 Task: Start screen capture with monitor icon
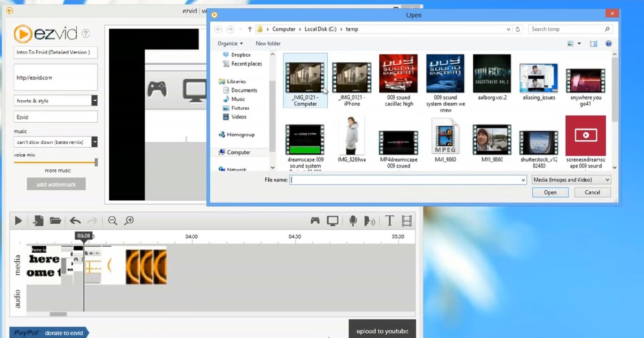(x=333, y=221)
